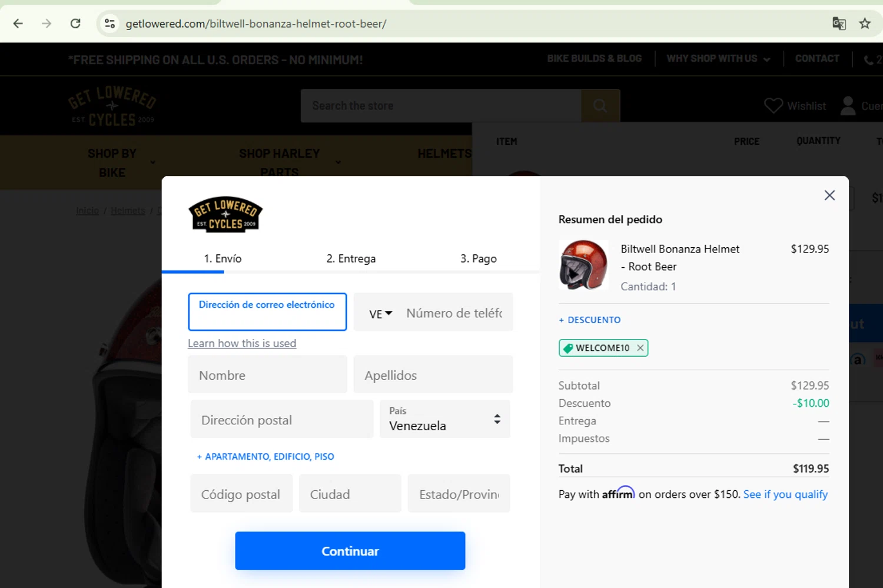Image resolution: width=883 pixels, height=588 pixels.
Task: Close the checkout dialog with the X
Action: tap(829, 195)
